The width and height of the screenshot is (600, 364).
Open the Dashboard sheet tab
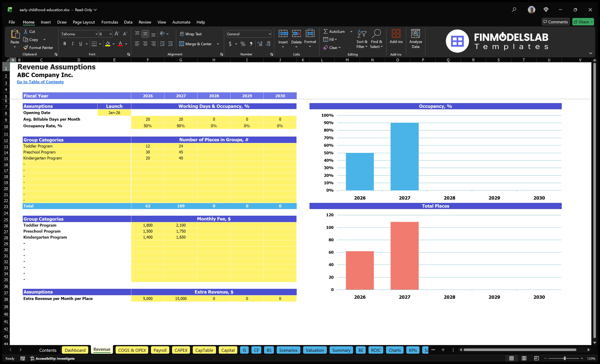(x=75, y=350)
